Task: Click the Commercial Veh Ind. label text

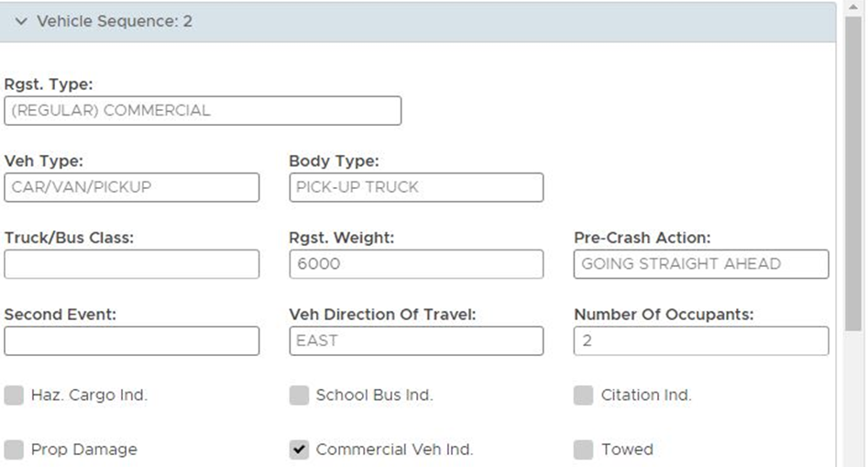Action: 394,450
